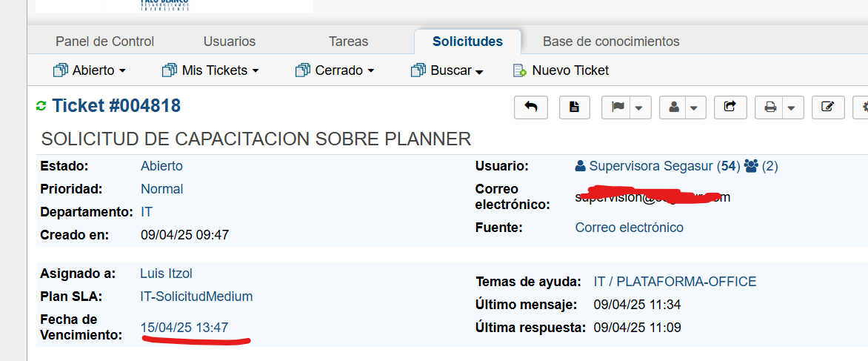Image resolution: width=868 pixels, height=361 pixels.
Task: Expand the flag status dropdown arrow
Action: [639, 108]
